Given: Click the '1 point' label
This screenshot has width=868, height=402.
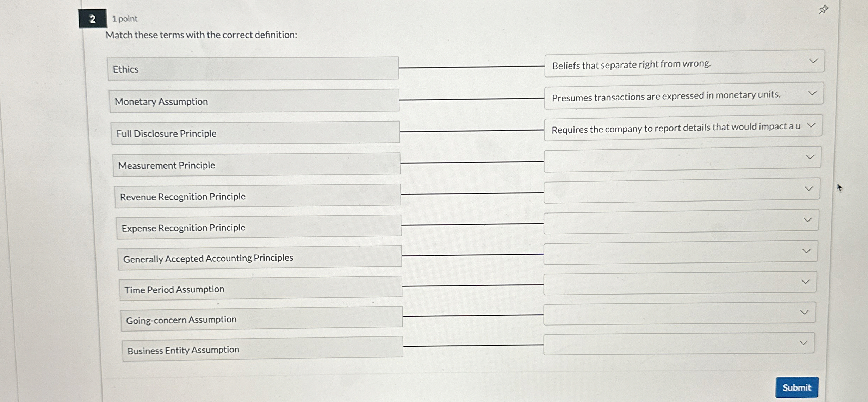Looking at the screenshot, I should (x=125, y=19).
